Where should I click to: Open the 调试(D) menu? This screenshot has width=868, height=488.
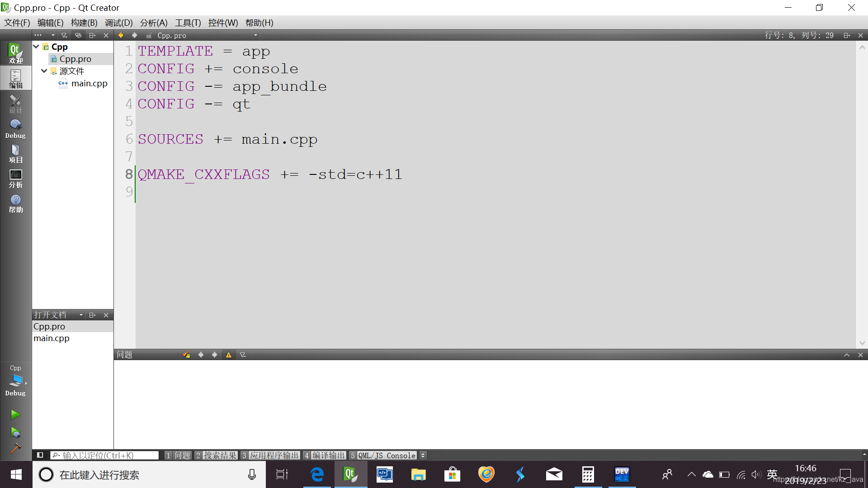(x=119, y=23)
